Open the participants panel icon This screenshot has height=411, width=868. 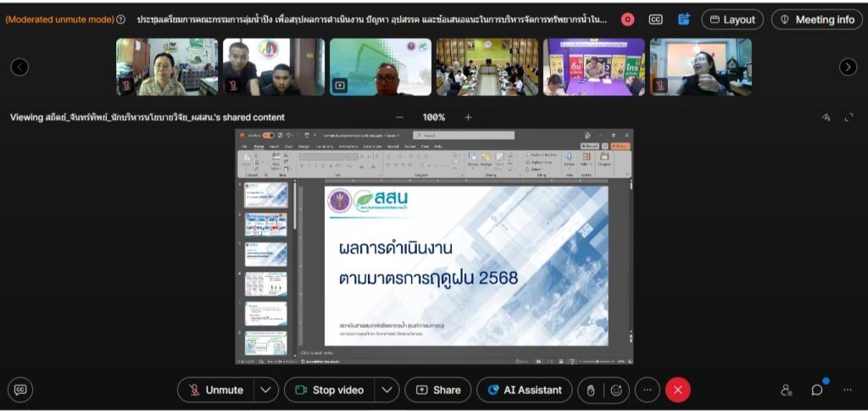[787, 390]
